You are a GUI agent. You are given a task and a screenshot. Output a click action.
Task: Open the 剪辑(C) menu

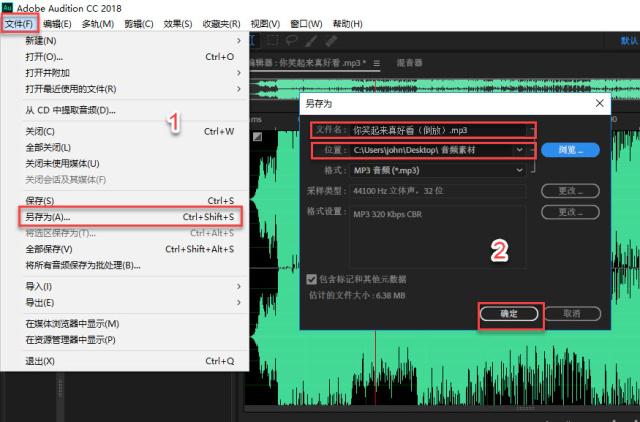[139, 24]
